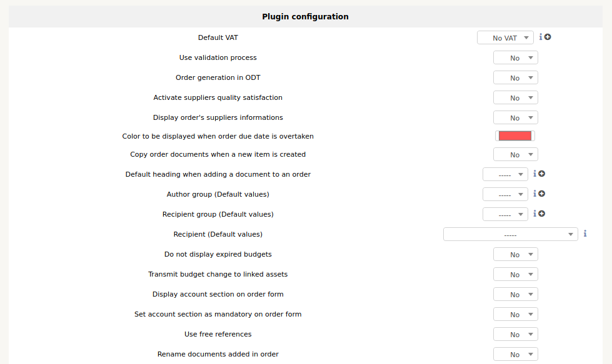Image resolution: width=612 pixels, height=364 pixels.
Task: Click info icon beside Recipient default dropdown
Action: click(585, 234)
